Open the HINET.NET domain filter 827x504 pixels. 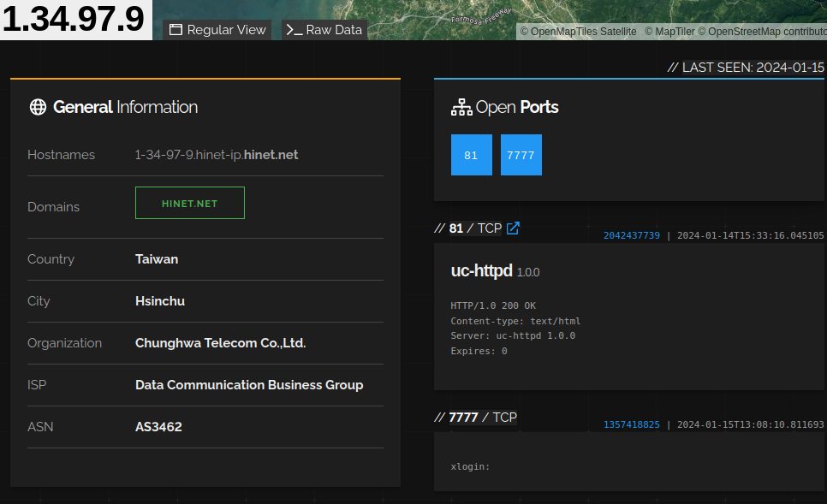(189, 203)
